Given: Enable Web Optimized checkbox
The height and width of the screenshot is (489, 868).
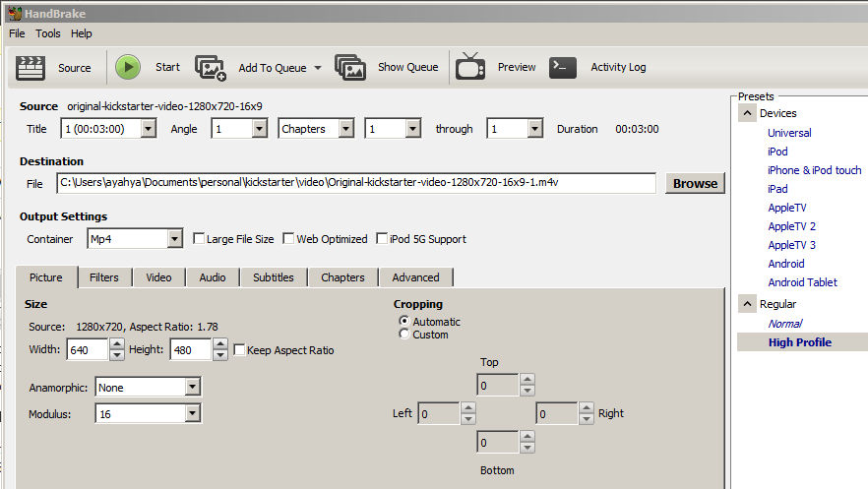Looking at the screenshot, I should [287, 238].
